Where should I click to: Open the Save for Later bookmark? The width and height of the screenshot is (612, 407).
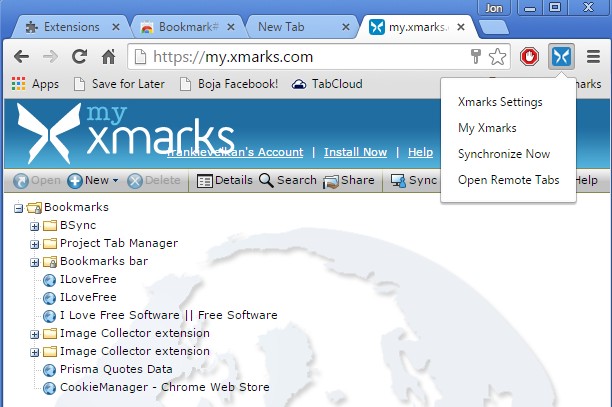[x=119, y=84]
